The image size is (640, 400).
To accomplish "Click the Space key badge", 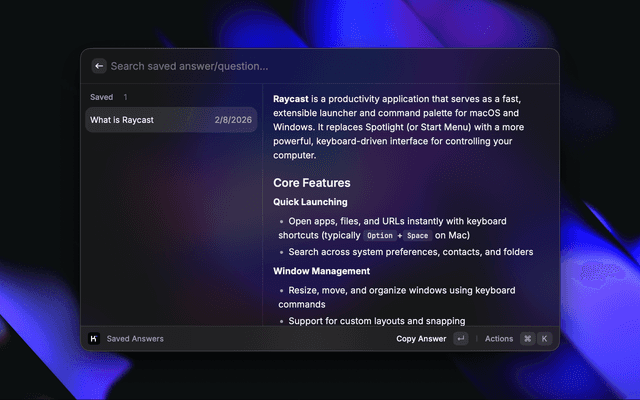I will (x=418, y=236).
